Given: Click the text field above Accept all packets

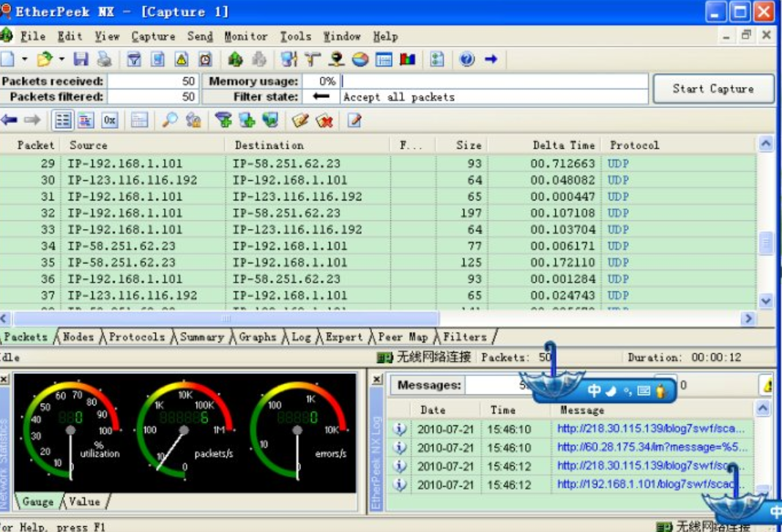Looking at the screenshot, I should point(494,81).
